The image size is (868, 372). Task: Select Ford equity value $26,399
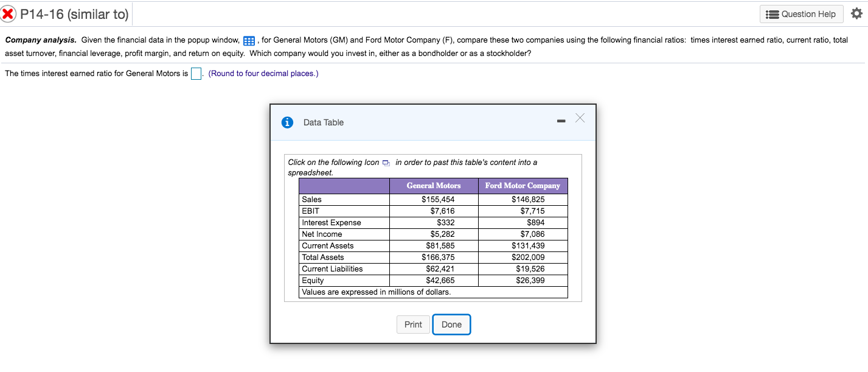530,281
